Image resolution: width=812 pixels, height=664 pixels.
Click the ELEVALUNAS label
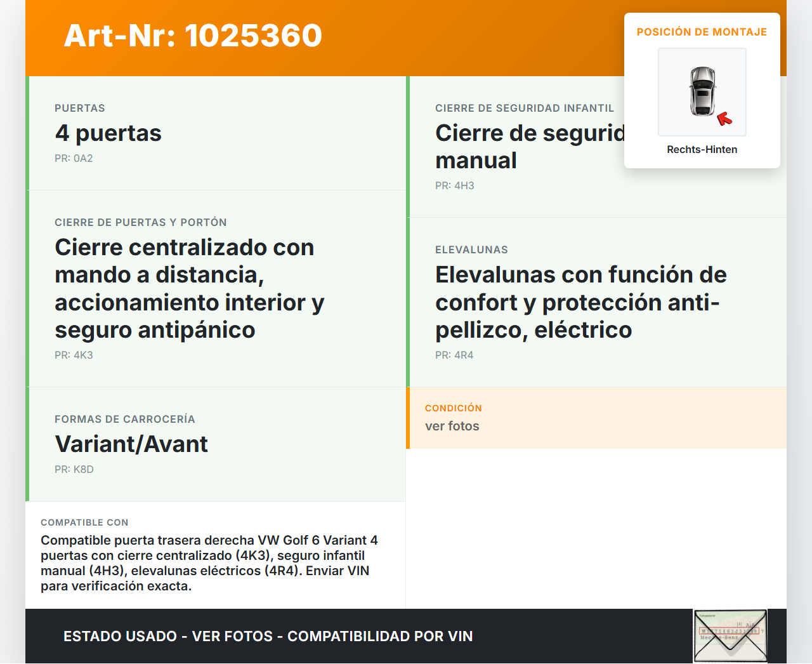[471, 250]
